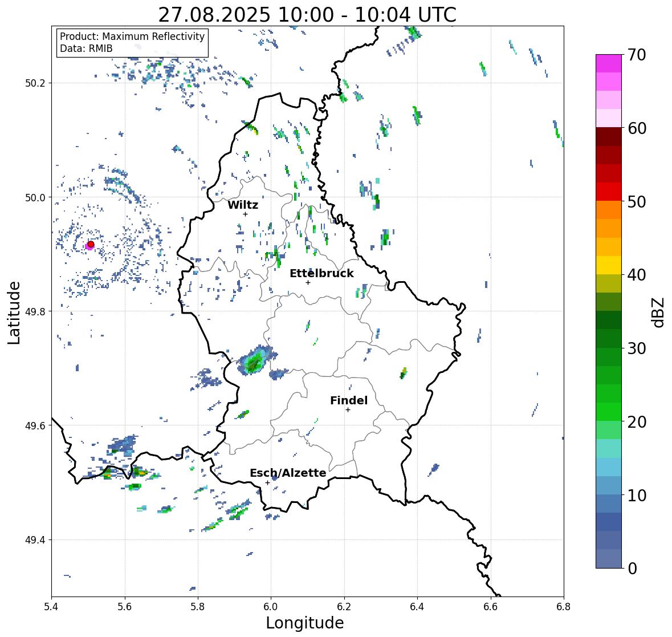This screenshot has height=637, width=672.
Task: Click the latitude tick label 50.0
Action: pos(35,198)
